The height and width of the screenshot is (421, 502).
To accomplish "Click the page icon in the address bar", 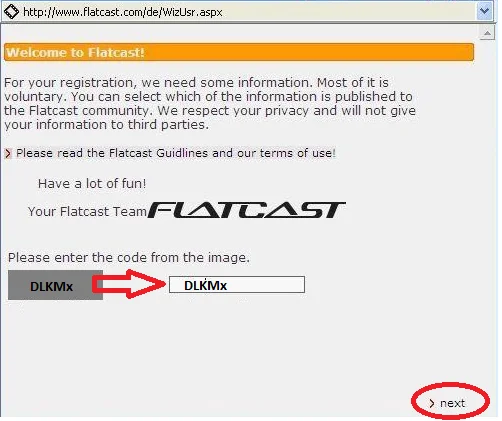I will click(11, 12).
